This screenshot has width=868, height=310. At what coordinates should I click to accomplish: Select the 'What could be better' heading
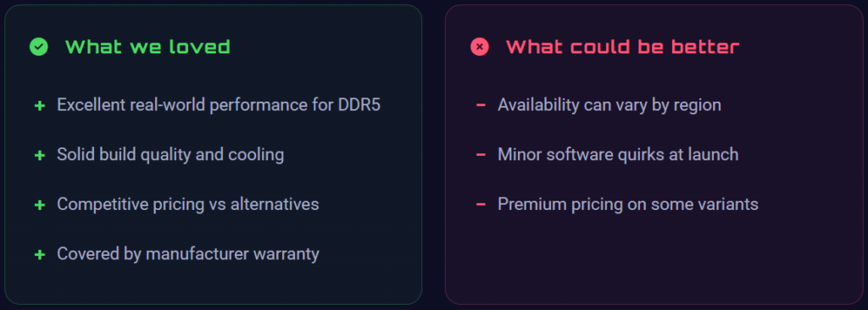click(623, 47)
